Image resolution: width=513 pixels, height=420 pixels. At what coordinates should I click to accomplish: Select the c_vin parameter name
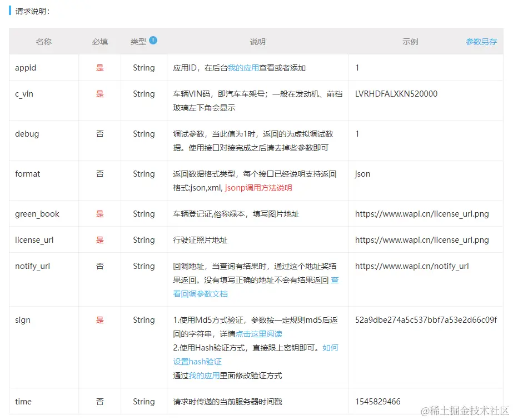24,94
